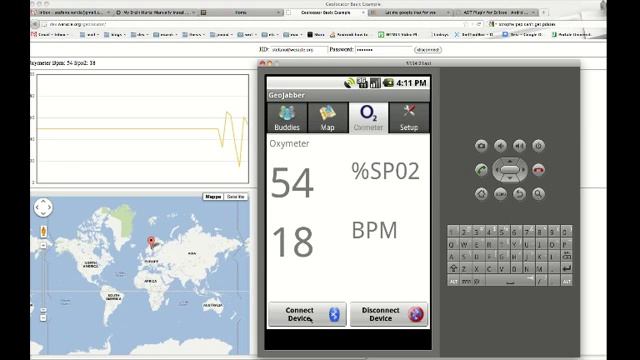640x360 pixels.
Task: Click the 2 key on emulator keyboard
Action: 464,232
